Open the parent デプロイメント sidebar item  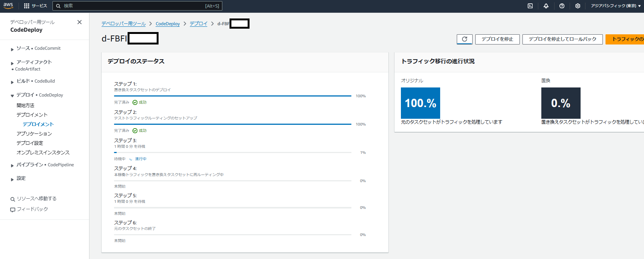pos(32,115)
